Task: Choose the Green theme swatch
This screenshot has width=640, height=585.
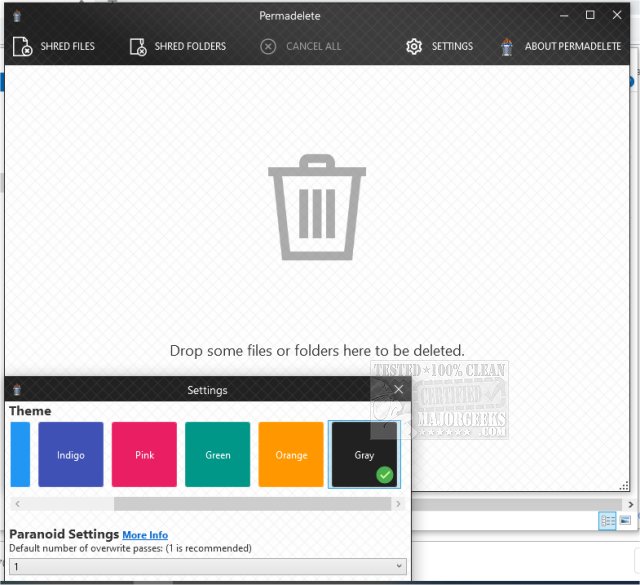Action: pos(218,454)
